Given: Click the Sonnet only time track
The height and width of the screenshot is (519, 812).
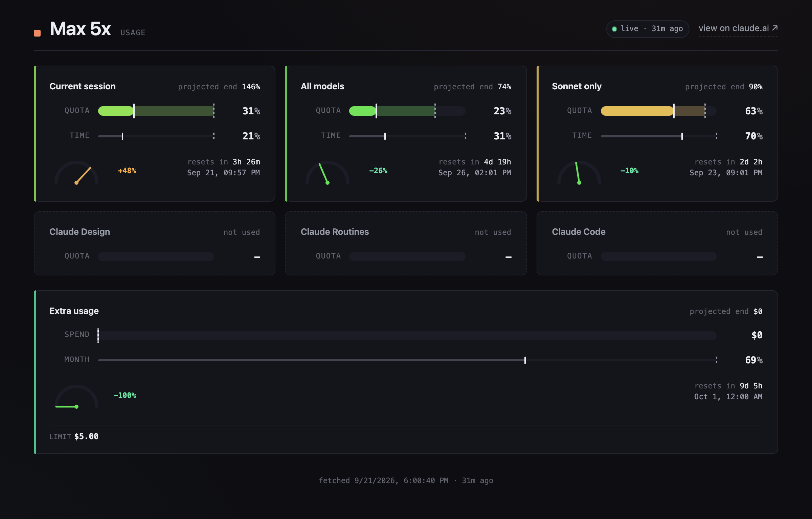Looking at the screenshot, I should [659, 136].
